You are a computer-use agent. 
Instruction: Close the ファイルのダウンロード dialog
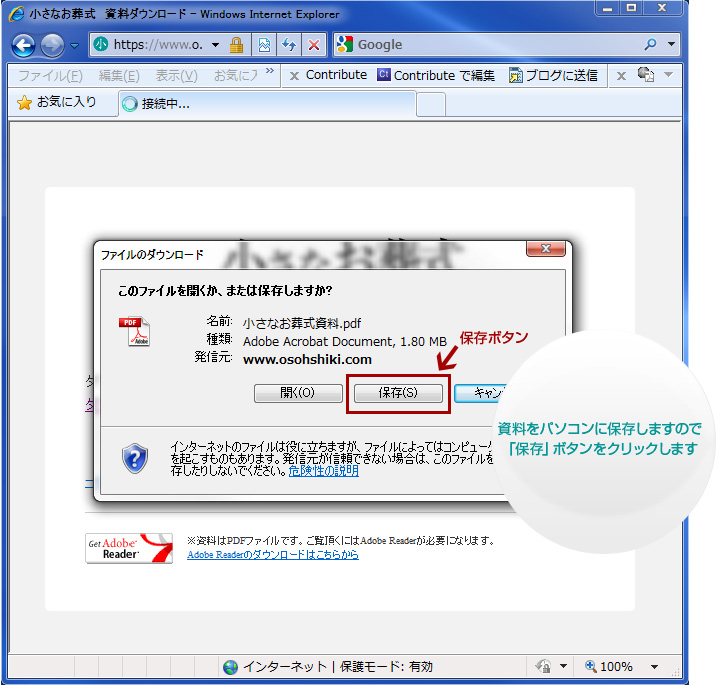tap(546, 248)
